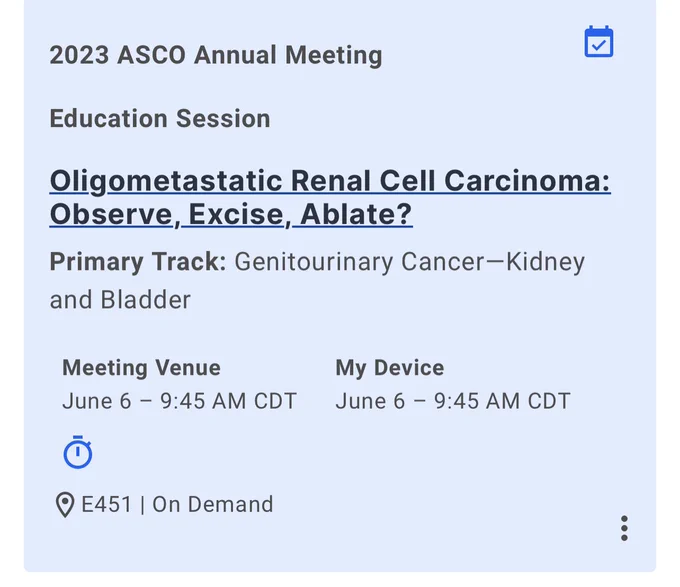Click the 'Education Session' label
The height and width of the screenshot is (587, 680).
(160, 118)
